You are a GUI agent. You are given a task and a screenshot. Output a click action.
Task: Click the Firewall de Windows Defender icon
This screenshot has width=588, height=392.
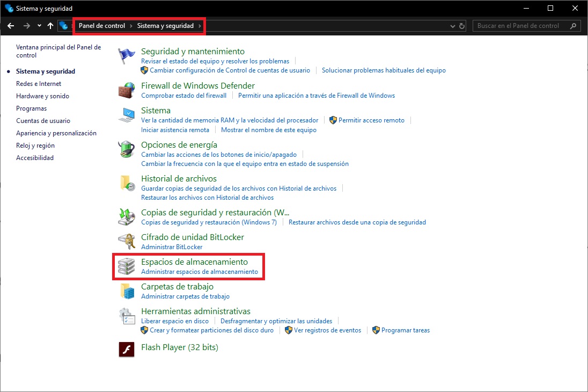(127, 90)
